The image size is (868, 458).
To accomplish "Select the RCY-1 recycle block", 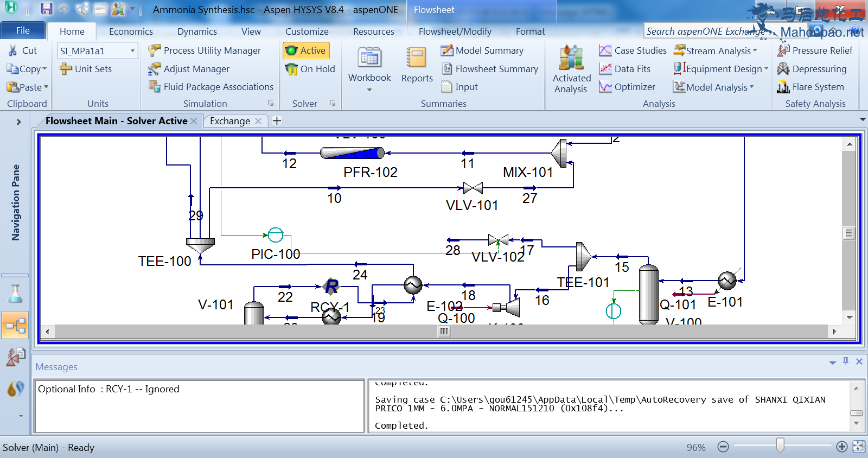I will click(331, 286).
